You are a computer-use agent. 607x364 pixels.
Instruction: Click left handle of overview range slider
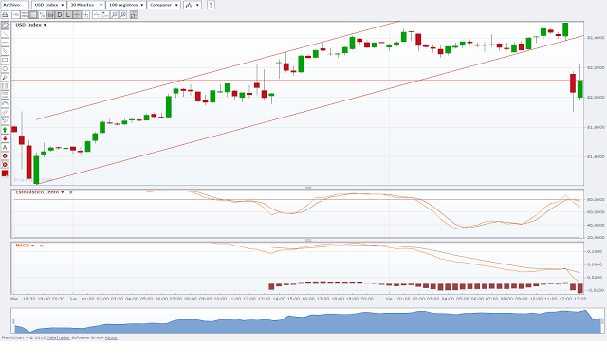coord(13,321)
